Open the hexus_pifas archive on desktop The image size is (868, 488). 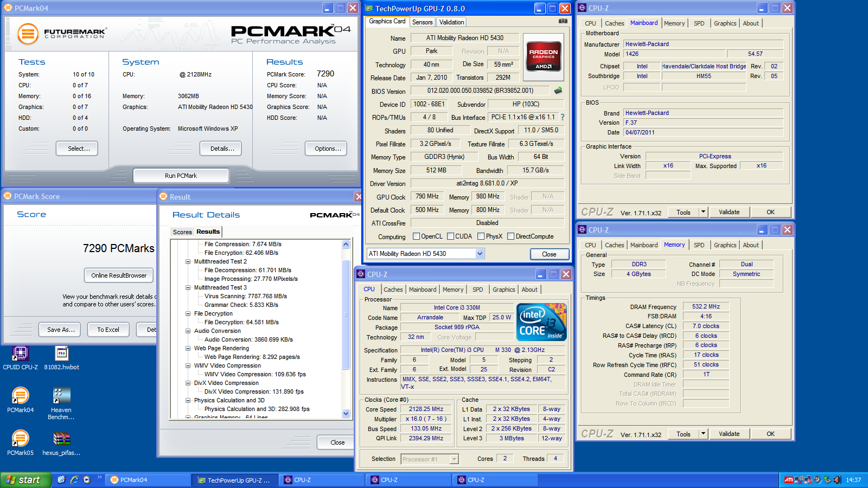[x=61, y=443]
